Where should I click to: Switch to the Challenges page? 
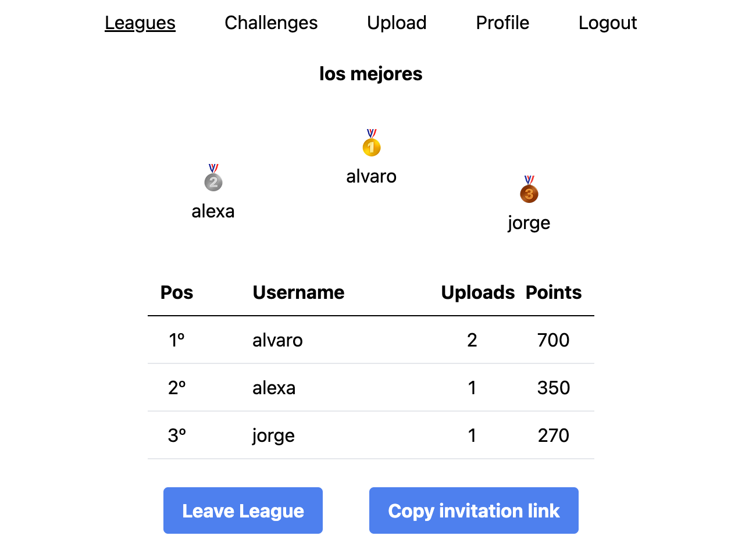[x=271, y=23]
